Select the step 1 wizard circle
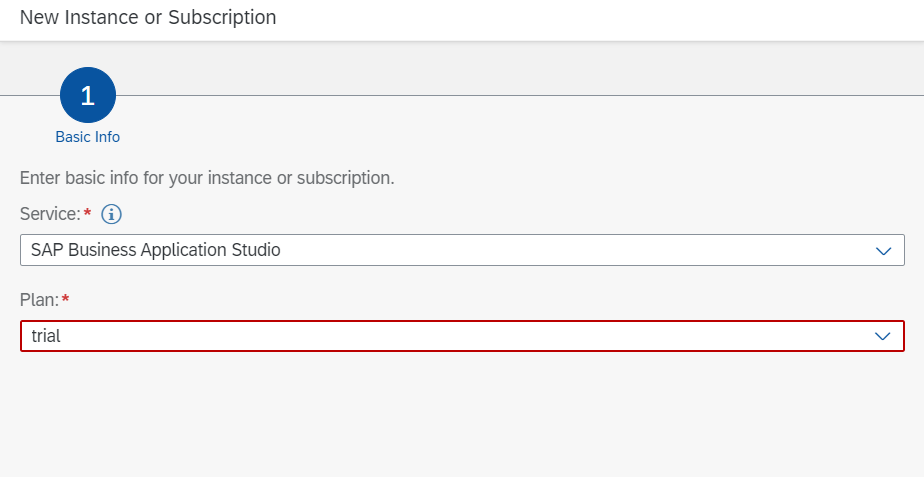The width and height of the screenshot is (924, 477). click(88, 96)
